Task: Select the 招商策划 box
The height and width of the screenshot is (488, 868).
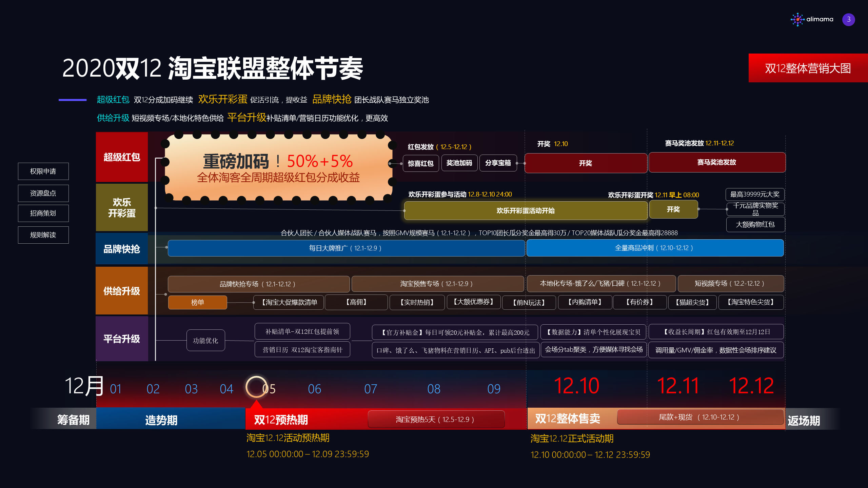Action: click(x=43, y=213)
